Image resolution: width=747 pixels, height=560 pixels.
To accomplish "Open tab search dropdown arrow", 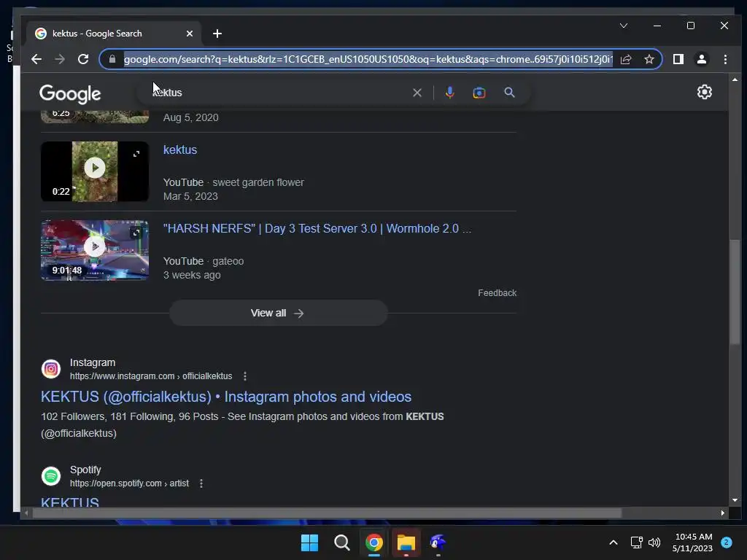I will 624,26.
